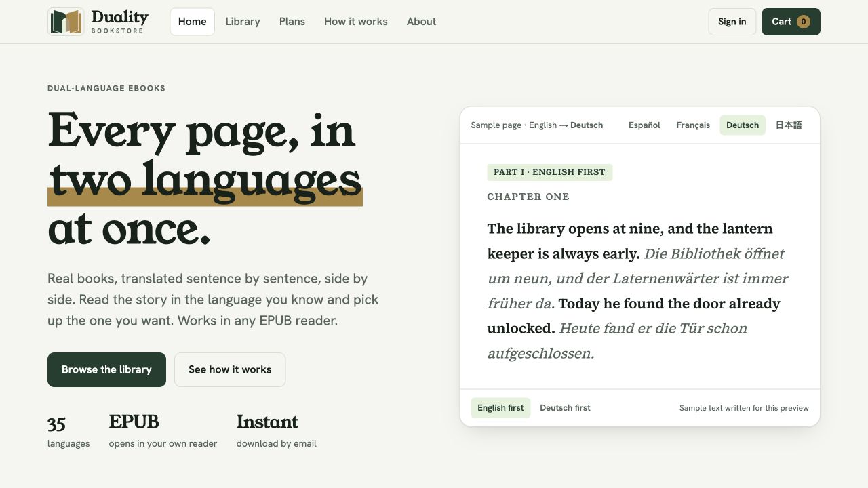Viewport: 868px width, 488px height.
Task: Click the 'DUAL-LANGUAGE EBOOKS' label
Action: [x=106, y=88]
